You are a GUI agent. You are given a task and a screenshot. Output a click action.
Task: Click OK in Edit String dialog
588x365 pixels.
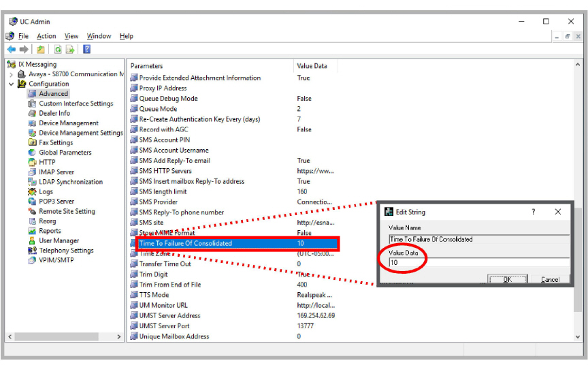click(508, 279)
